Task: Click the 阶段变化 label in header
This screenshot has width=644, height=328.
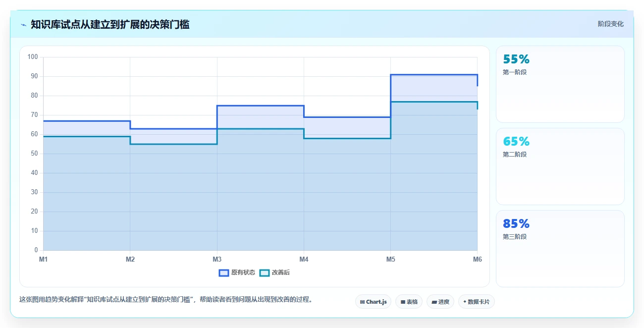Action: coord(611,24)
